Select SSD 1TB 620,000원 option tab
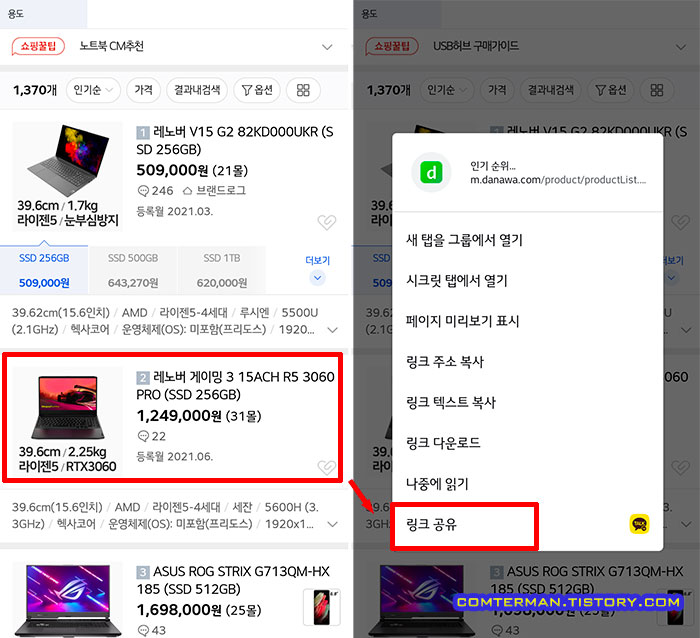Viewport: 700px width, 638px height. (x=222, y=271)
